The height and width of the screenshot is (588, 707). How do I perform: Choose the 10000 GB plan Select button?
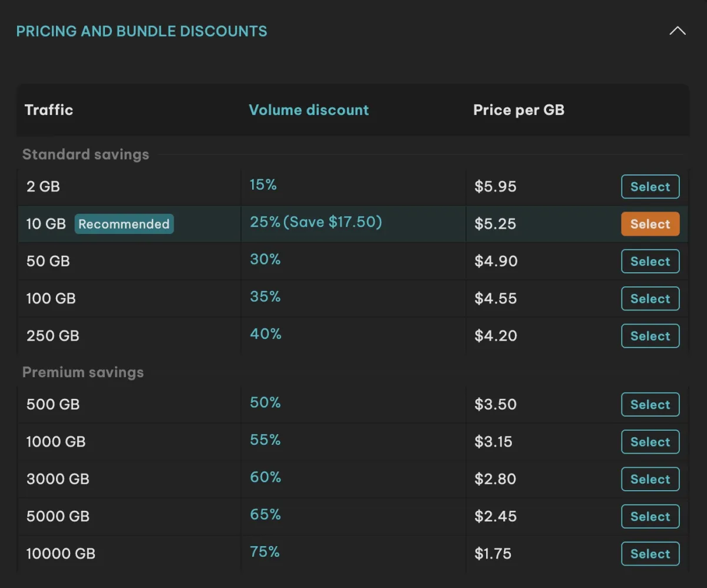(650, 554)
